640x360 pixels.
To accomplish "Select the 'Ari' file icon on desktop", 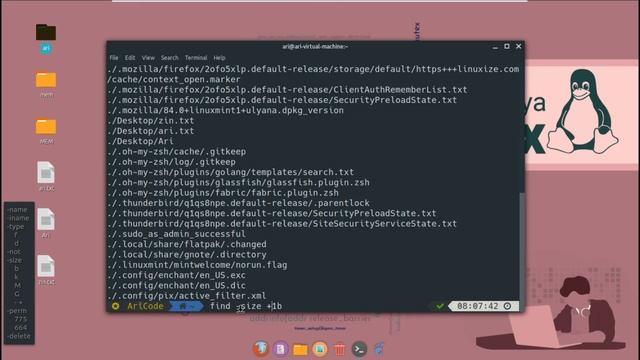I will (x=46, y=219).
